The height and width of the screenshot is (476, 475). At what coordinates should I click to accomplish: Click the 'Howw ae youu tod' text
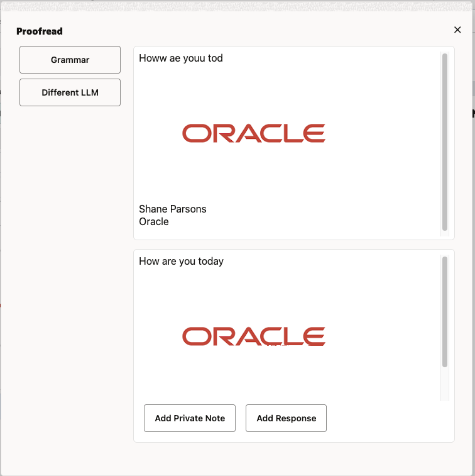[181, 58]
